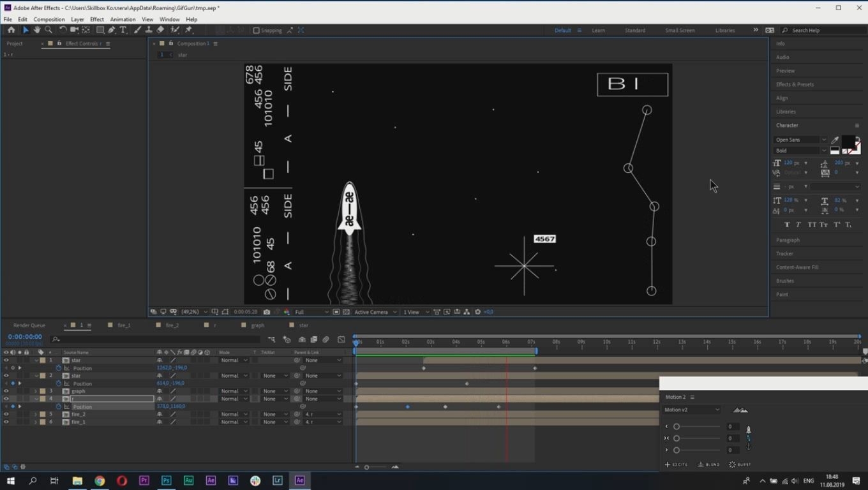Click the Puppet Pin tool
868x490 pixels.
pyautogui.click(x=189, y=30)
